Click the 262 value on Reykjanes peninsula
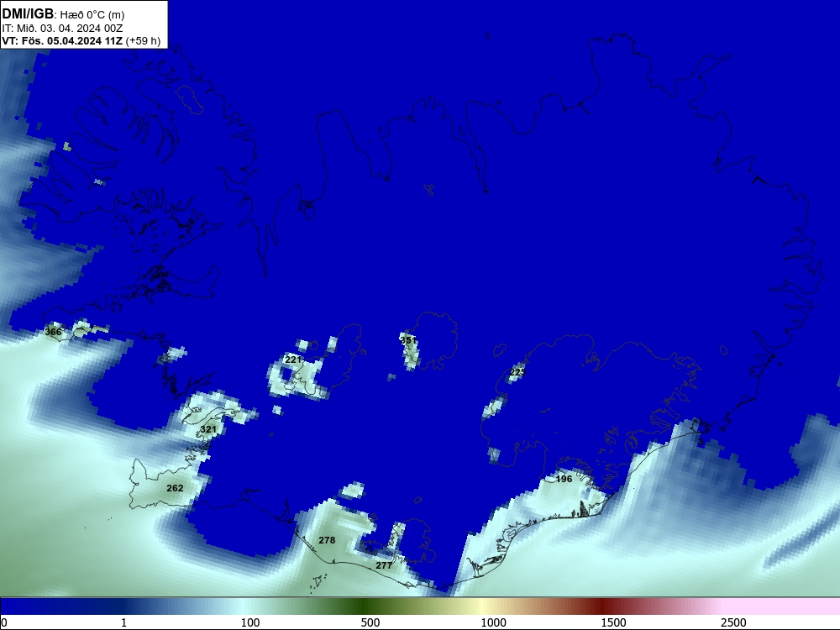 (x=175, y=488)
